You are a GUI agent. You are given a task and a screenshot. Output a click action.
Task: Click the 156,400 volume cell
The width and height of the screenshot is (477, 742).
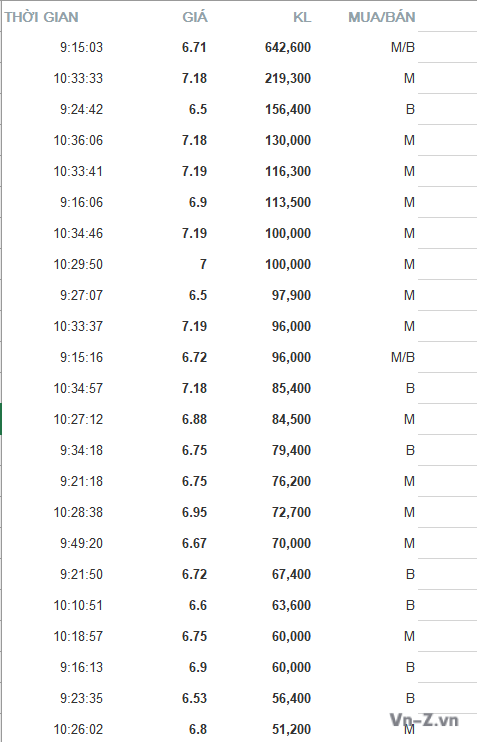point(288,109)
